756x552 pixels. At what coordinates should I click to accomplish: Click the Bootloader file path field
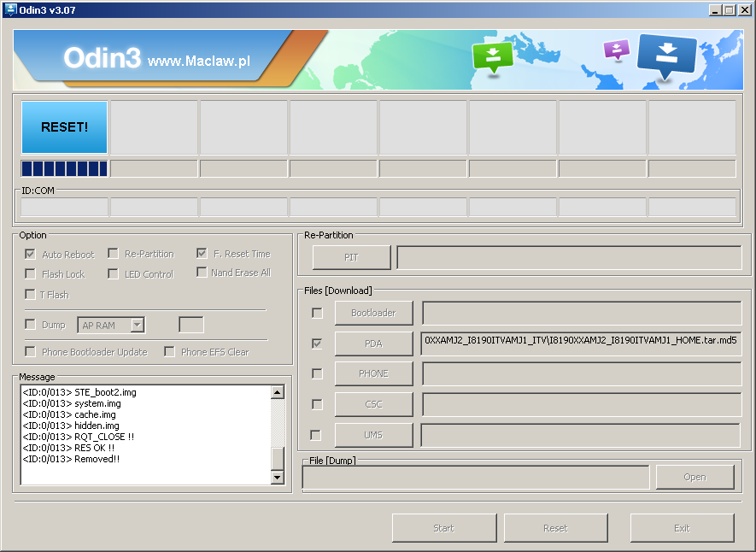tap(582, 313)
